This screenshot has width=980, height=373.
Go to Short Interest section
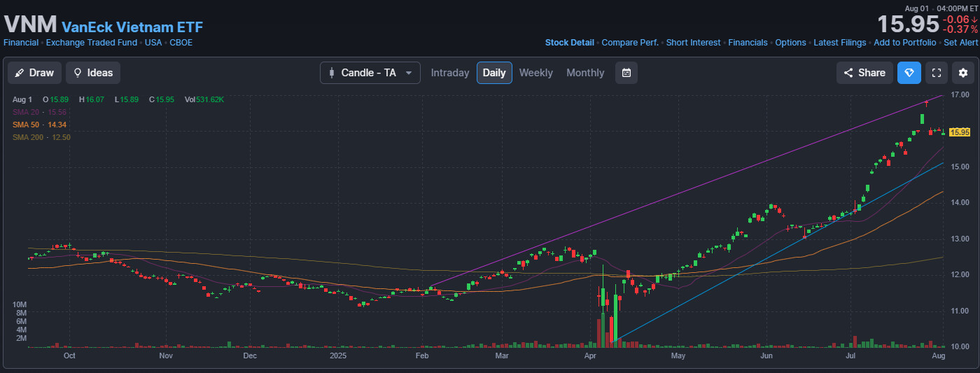pos(693,43)
